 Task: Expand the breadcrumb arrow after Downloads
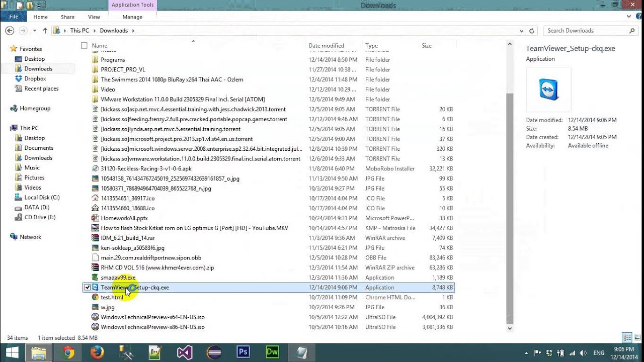pos(133,31)
